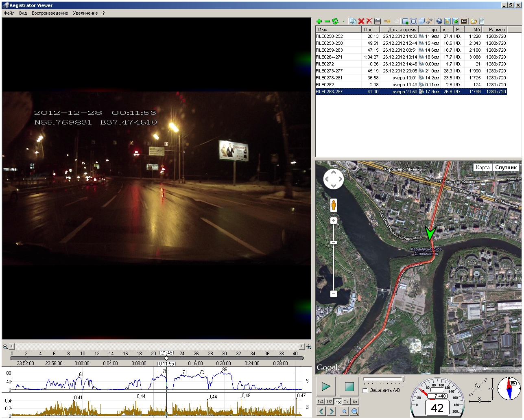Set playback speed to 2x

point(346,402)
